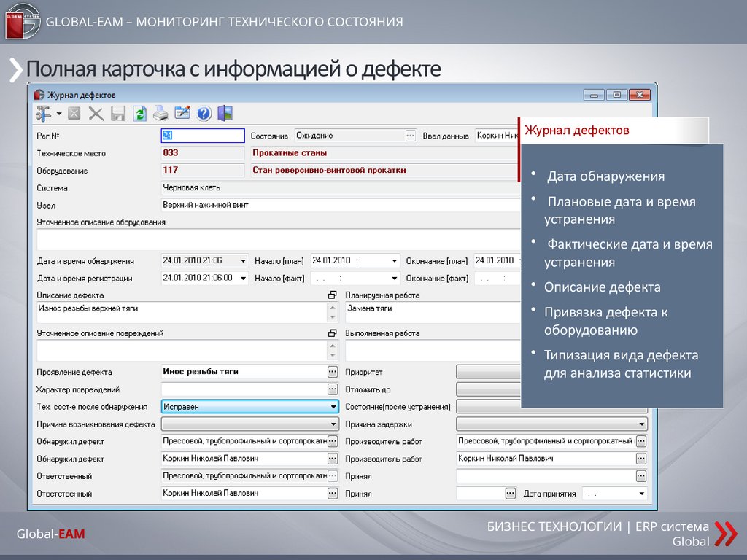This screenshot has width=747, height=560.
Task: Open ellipsis button of Состояние field
Action: pyautogui.click(x=410, y=136)
